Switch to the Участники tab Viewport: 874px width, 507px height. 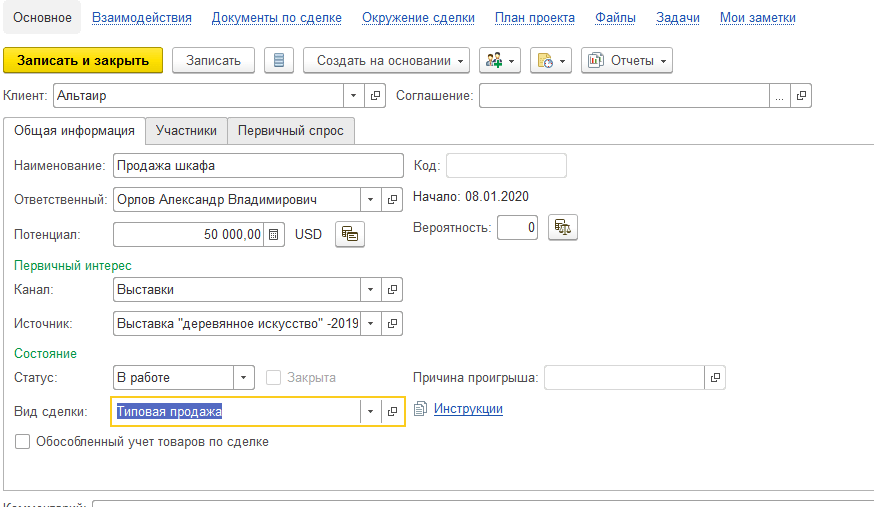tap(186, 131)
